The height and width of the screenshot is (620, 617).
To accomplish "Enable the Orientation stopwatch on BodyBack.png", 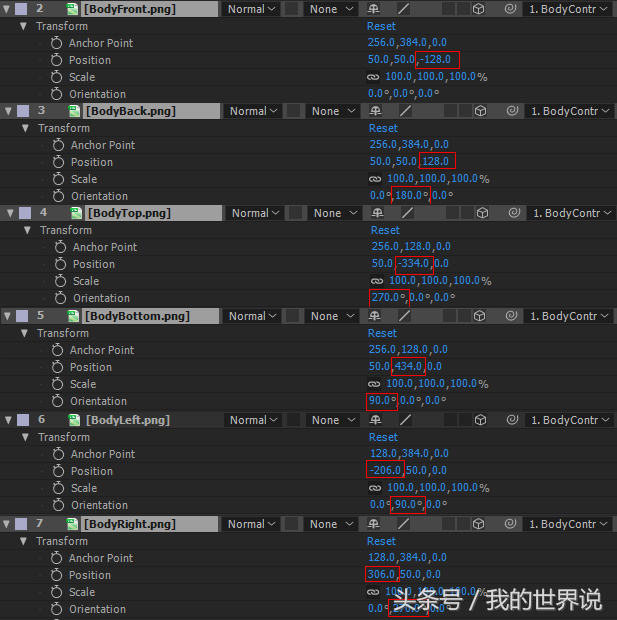I will pyautogui.click(x=60, y=196).
